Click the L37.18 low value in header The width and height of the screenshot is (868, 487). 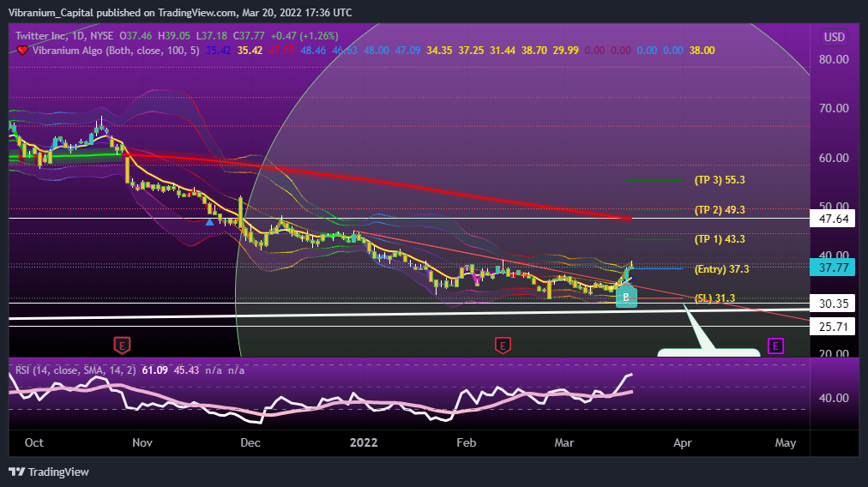(x=212, y=36)
